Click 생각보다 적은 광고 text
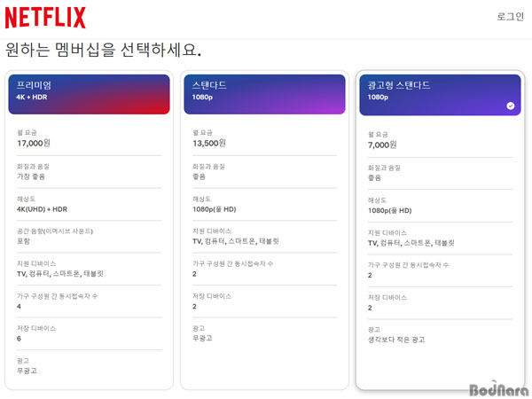532x399 pixels. pyautogui.click(x=396, y=340)
